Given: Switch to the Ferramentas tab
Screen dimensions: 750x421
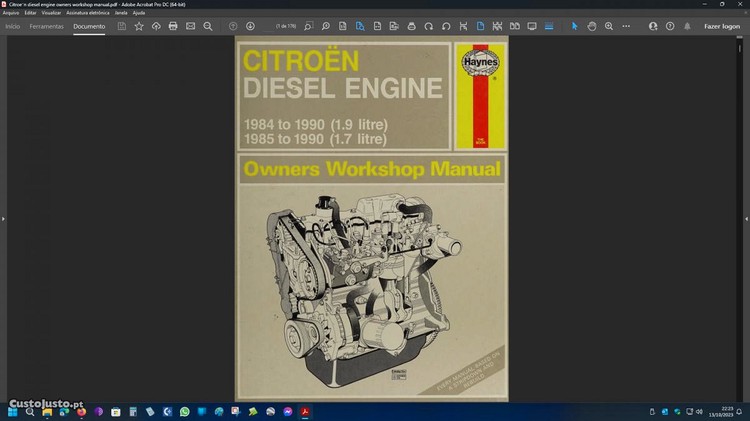Looking at the screenshot, I should [x=46, y=26].
